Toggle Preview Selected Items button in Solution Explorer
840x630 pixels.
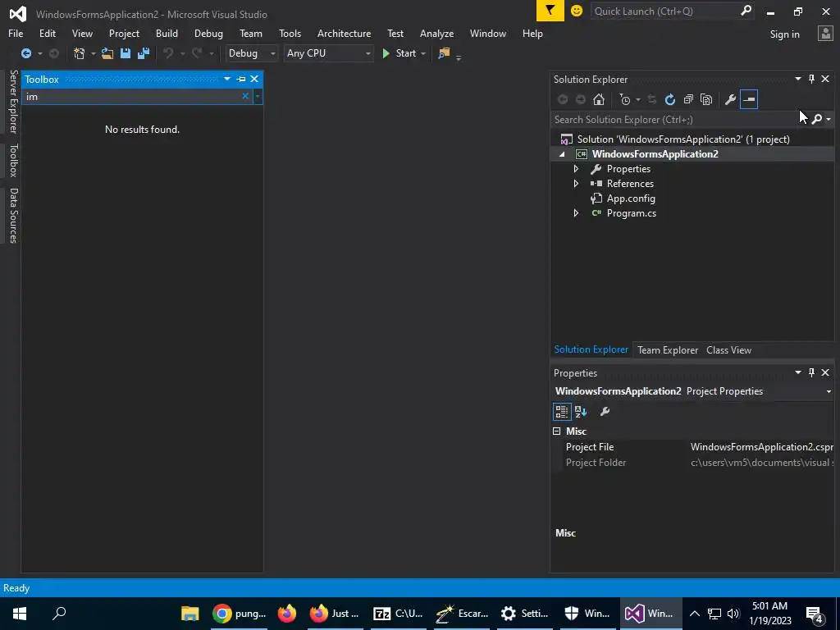point(749,99)
